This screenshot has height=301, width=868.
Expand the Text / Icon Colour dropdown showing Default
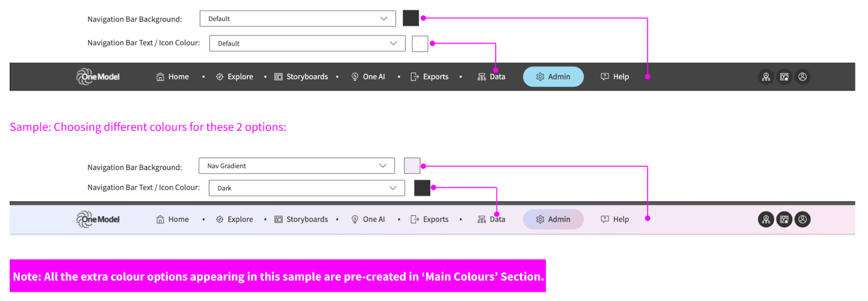tap(307, 43)
